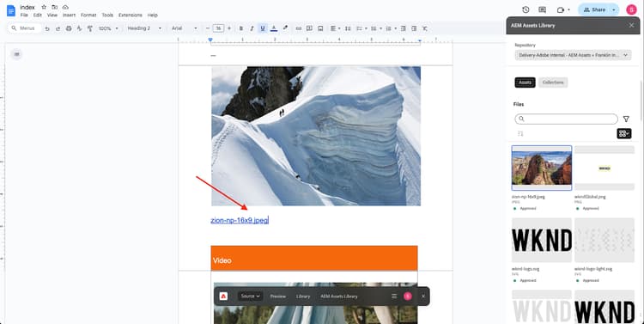The height and width of the screenshot is (324, 644).
Task: Select the zion-np-16x9 canyon thumbnail
Action: tap(541, 168)
